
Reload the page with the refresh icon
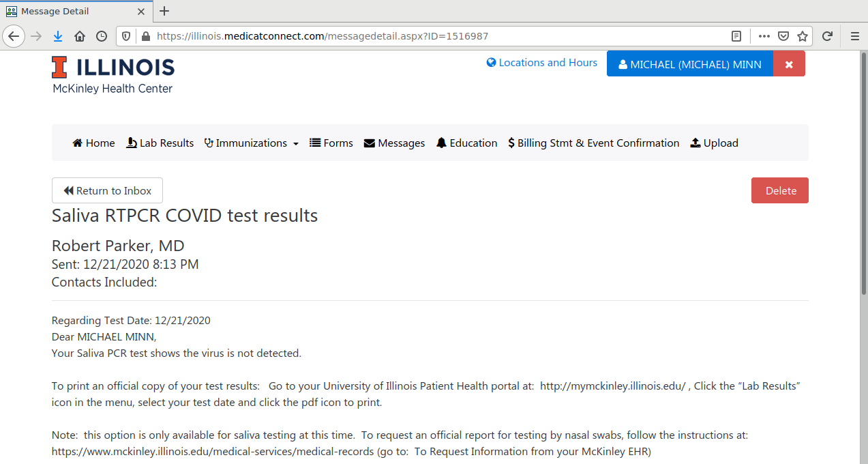coord(827,36)
